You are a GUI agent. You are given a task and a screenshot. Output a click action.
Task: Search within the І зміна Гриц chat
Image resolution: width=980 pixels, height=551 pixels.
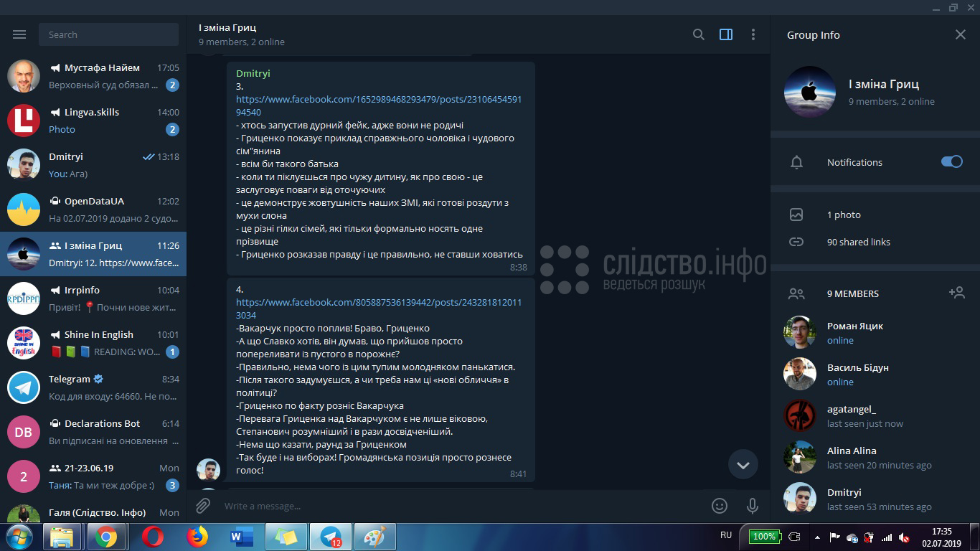pos(698,34)
